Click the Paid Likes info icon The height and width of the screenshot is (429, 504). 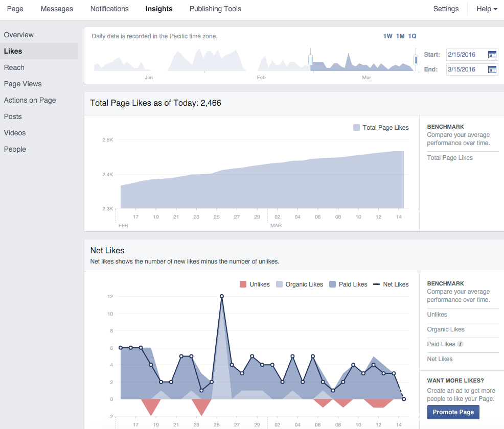pyautogui.click(x=461, y=344)
